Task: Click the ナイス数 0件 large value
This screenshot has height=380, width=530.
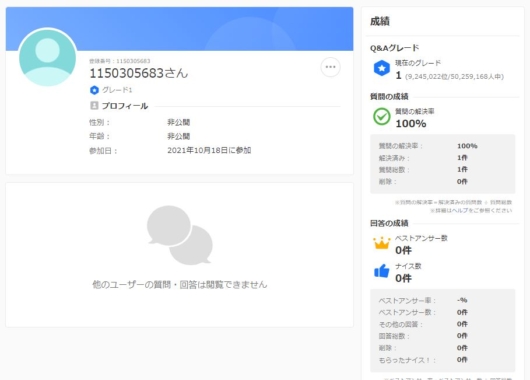Action: click(x=403, y=278)
